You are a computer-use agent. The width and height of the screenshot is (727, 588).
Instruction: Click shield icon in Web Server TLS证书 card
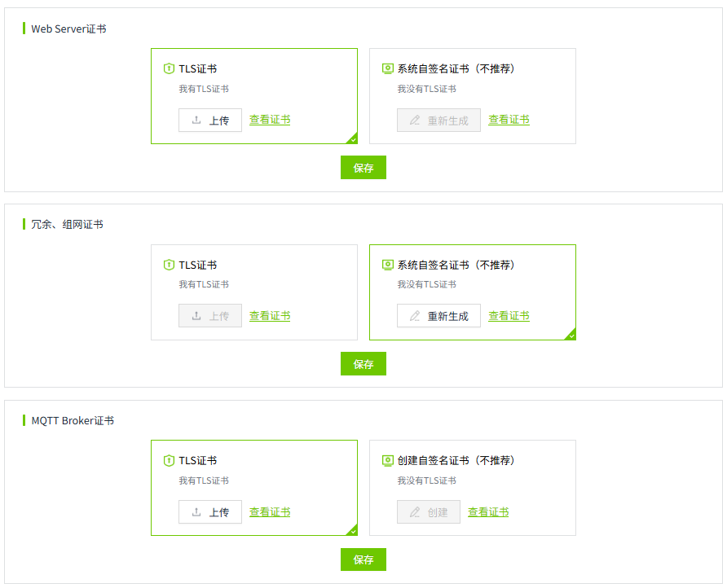pos(169,69)
